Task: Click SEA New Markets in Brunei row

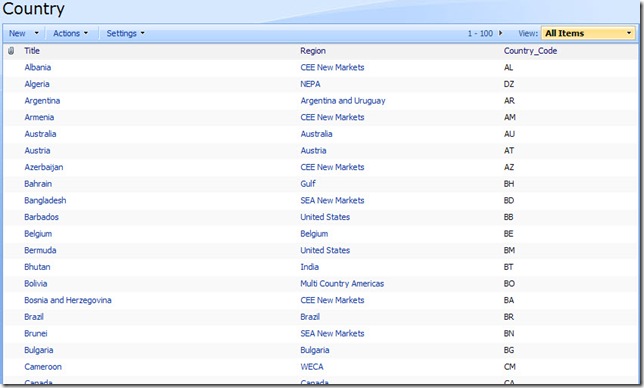Action: tap(332, 333)
